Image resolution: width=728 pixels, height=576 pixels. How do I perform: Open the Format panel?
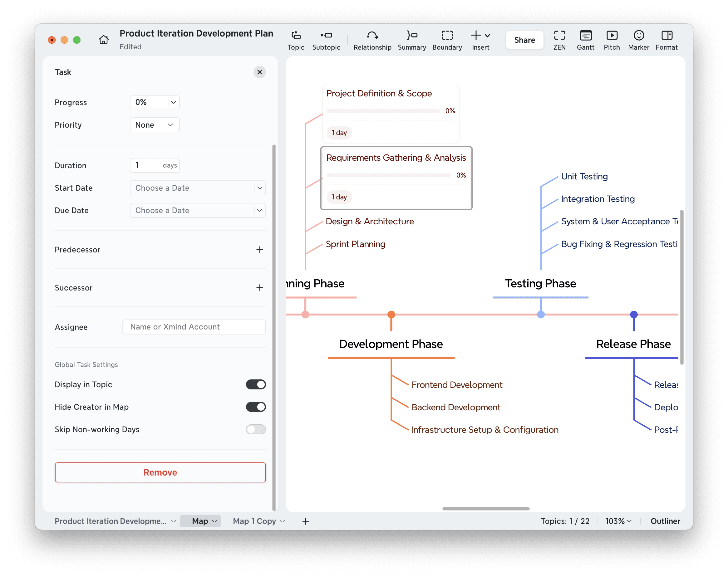[666, 39]
